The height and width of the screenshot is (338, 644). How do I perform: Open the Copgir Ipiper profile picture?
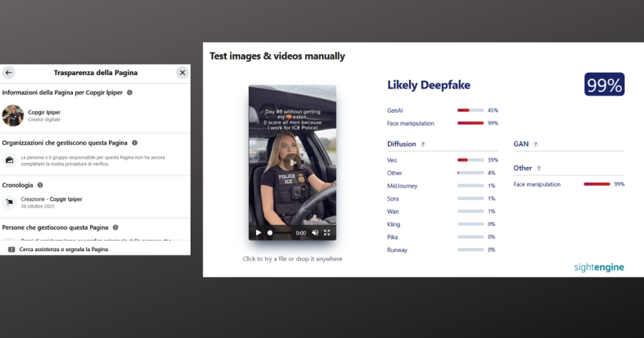[x=13, y=115]
